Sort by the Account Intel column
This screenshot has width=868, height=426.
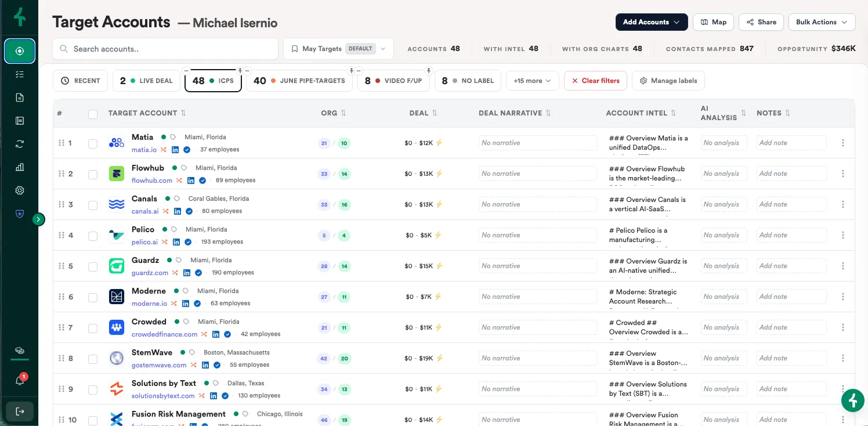pos(674,113)
